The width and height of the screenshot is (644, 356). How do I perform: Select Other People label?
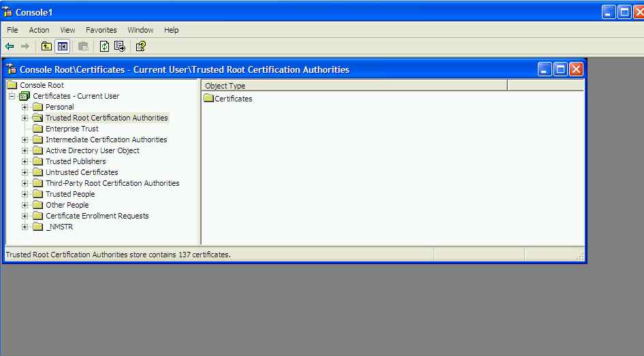pos(67,205)
